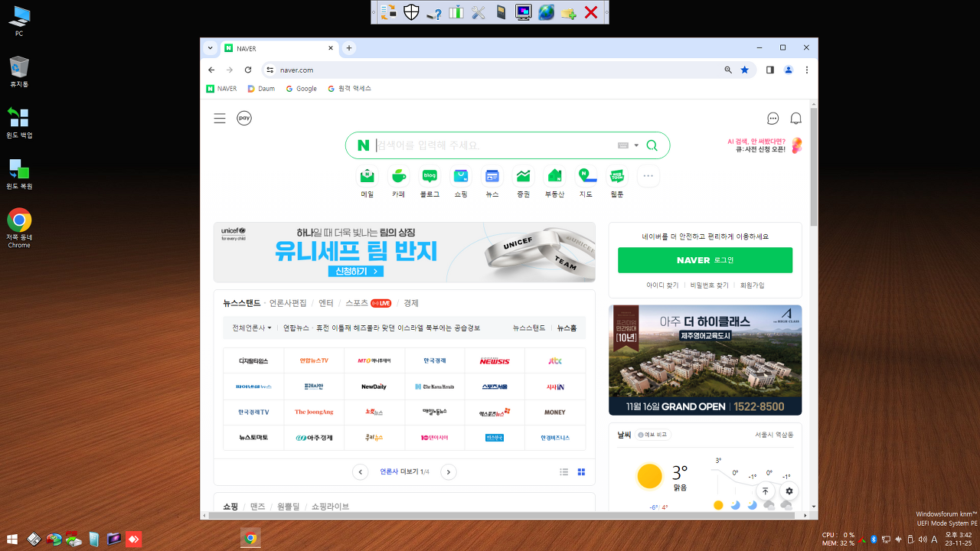Go to next press page arrow
This screenshot has width=980, height=551.
(449, 472)
